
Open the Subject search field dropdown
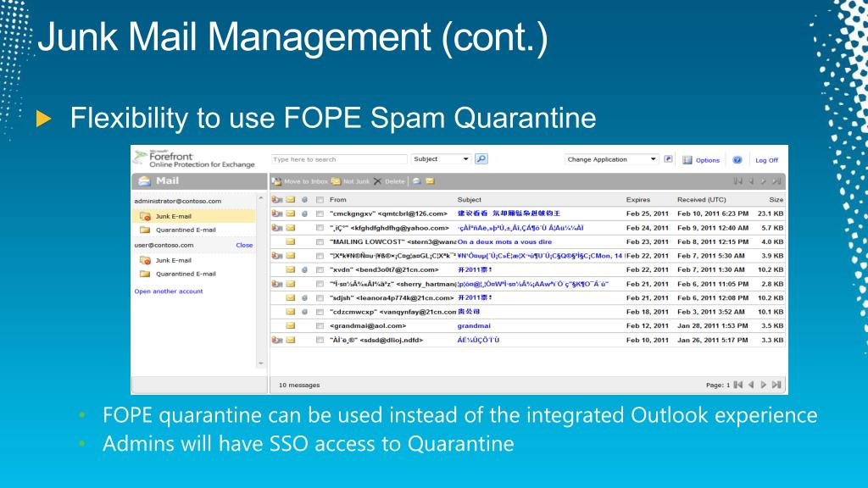pyautogui.click(x=441, y=158)
